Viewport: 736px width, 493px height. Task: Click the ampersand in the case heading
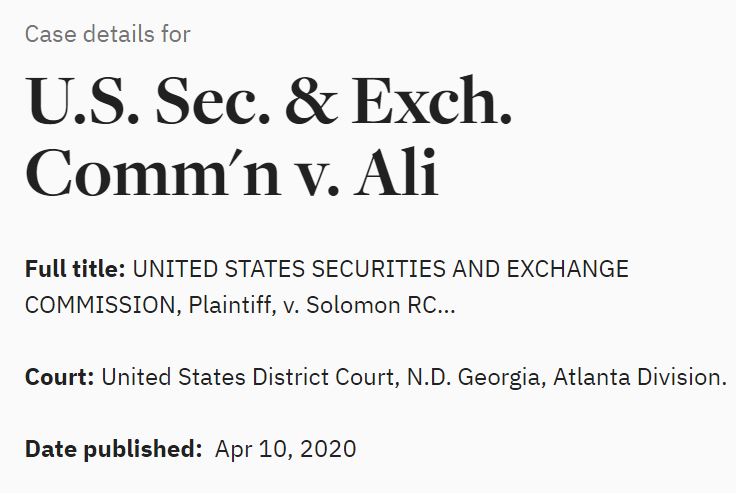click(311, 100)
